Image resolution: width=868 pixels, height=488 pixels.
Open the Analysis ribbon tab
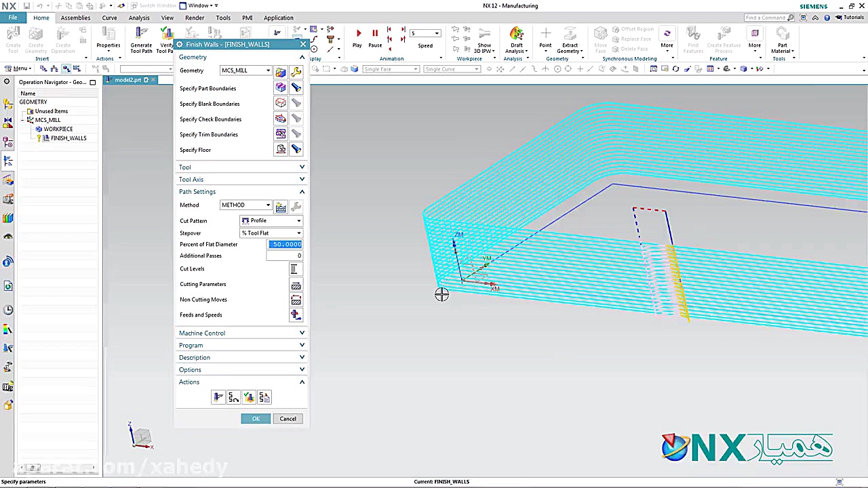click(139, 18)
